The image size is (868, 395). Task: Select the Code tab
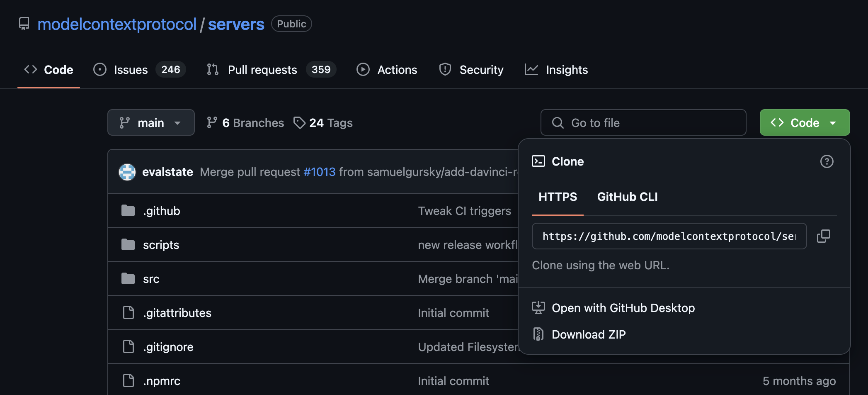[x=48, y=70]
